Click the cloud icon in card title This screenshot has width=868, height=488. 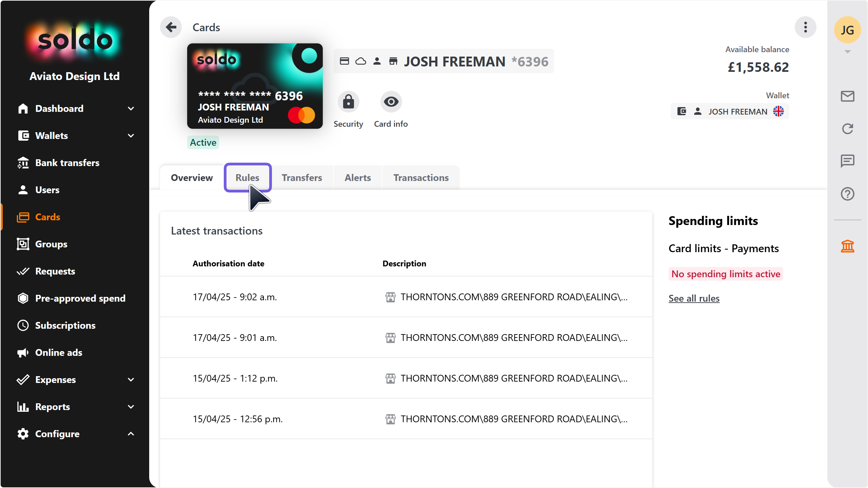(361, 61)
